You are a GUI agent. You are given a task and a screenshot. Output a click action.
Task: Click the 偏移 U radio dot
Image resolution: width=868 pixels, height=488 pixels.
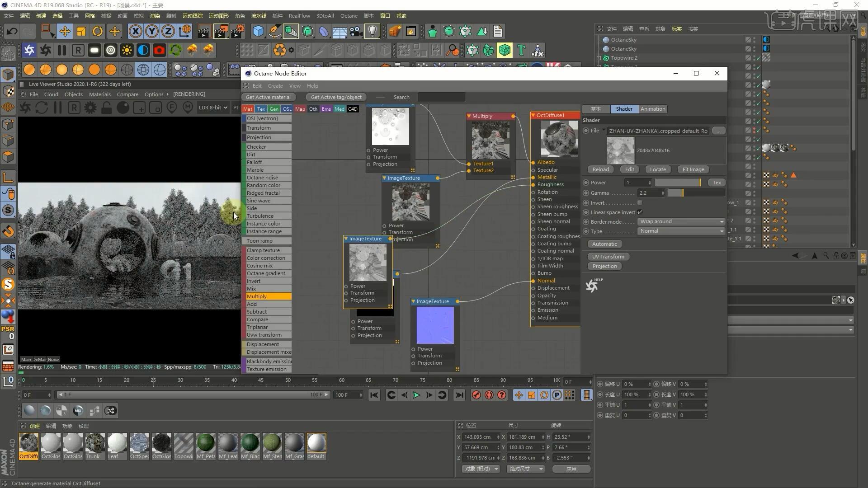tap(600, 384)
